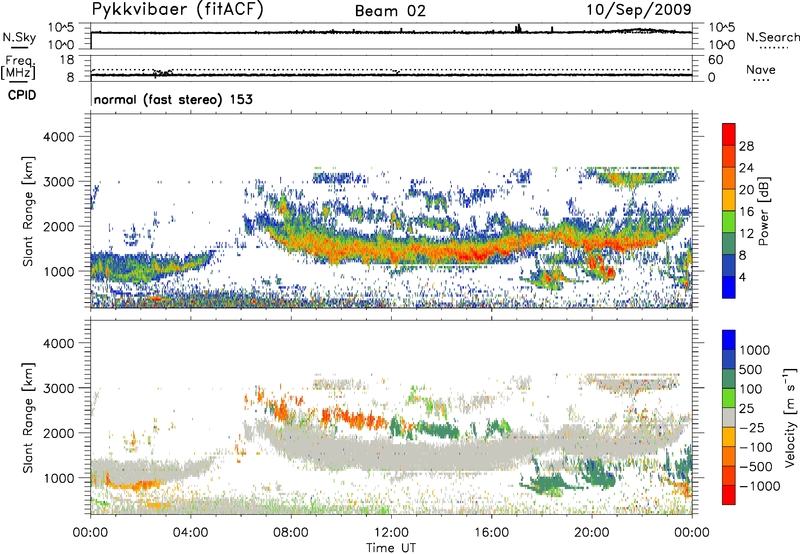Click the "18" frequency axis tick
The height and width of the screenshot is (554, 800).
66,60
